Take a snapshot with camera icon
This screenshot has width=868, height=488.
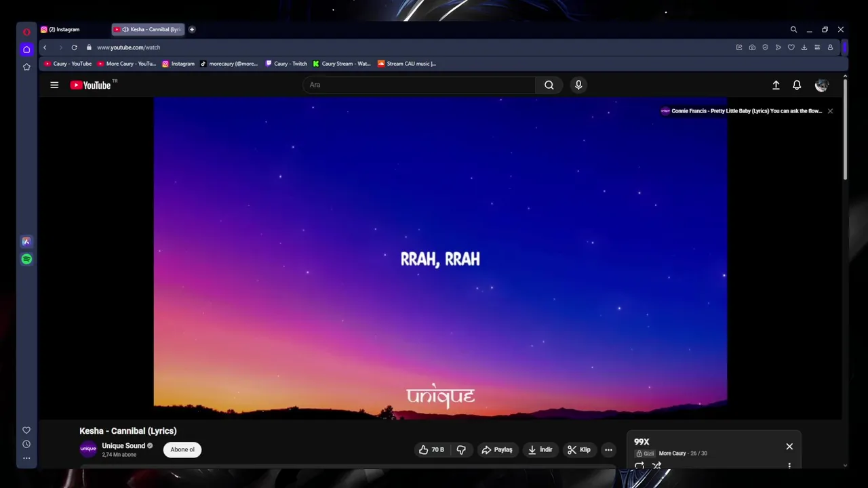[752, 47]
